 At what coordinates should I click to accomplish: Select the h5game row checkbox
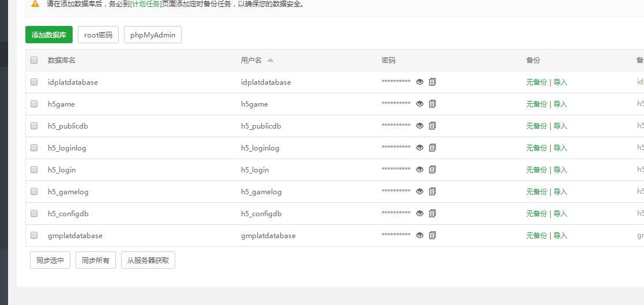click(34, 103)
